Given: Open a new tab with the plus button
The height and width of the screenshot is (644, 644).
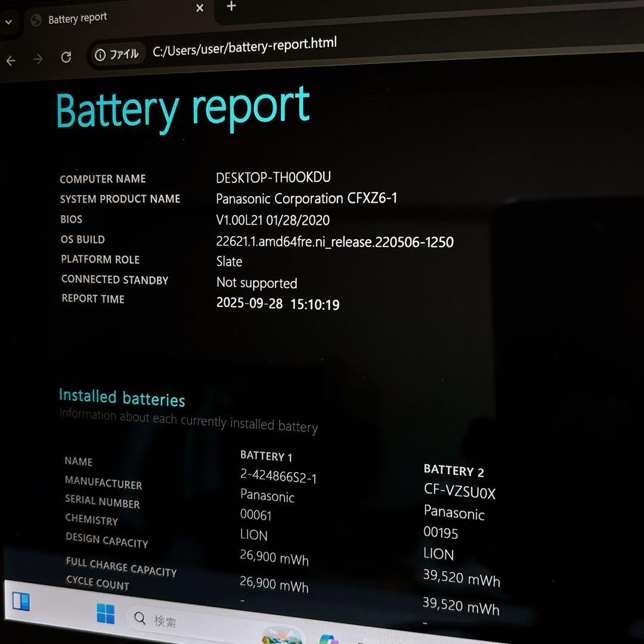Looking at the screenshot, I should click(x=230, y=8).
